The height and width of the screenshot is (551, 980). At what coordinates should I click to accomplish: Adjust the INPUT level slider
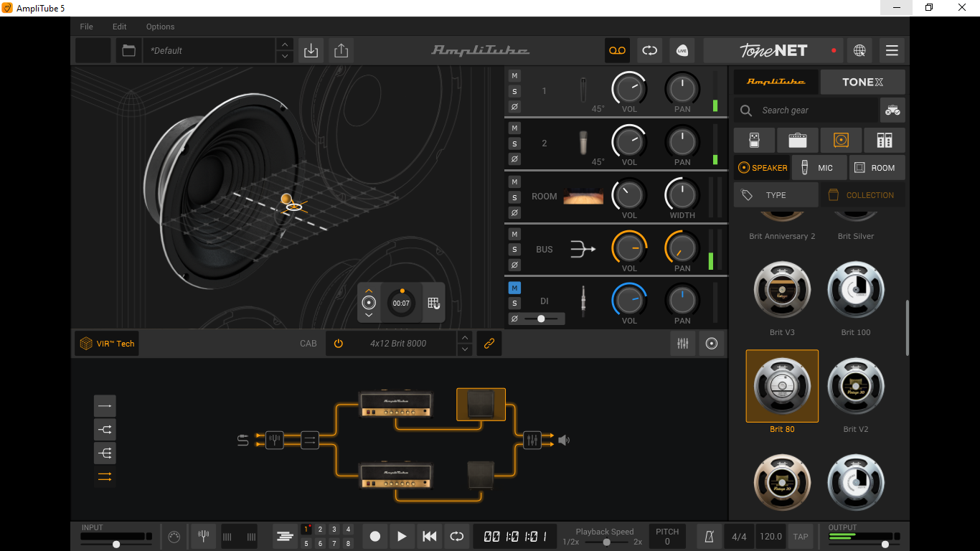click(x=116, y=545)
